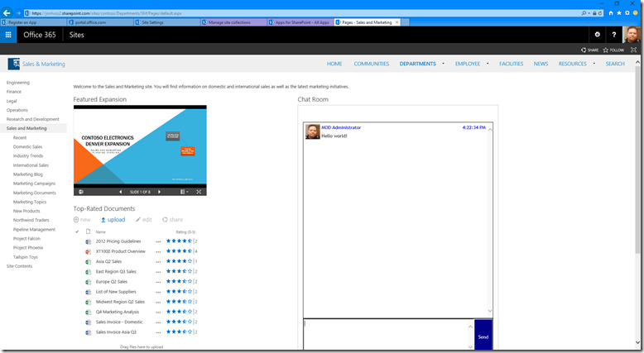Rate Asia Q2 Sales with stars
Screen dimensions: 644x353
click(179, 261)
